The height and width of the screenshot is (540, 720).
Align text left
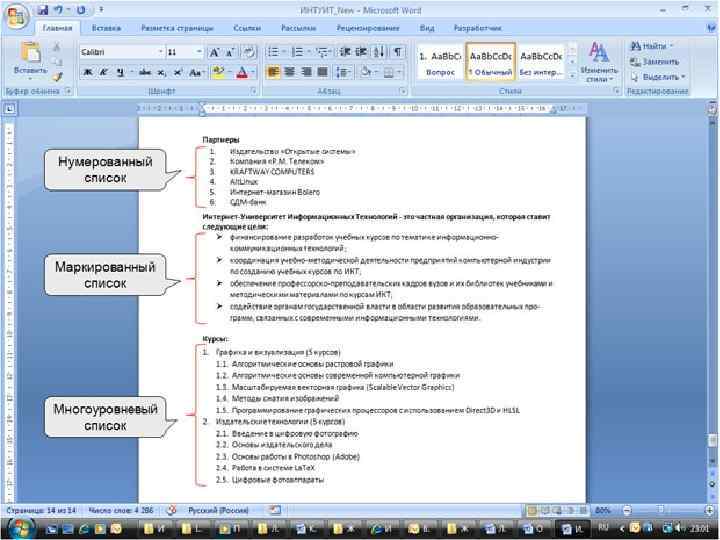point(273,72)
